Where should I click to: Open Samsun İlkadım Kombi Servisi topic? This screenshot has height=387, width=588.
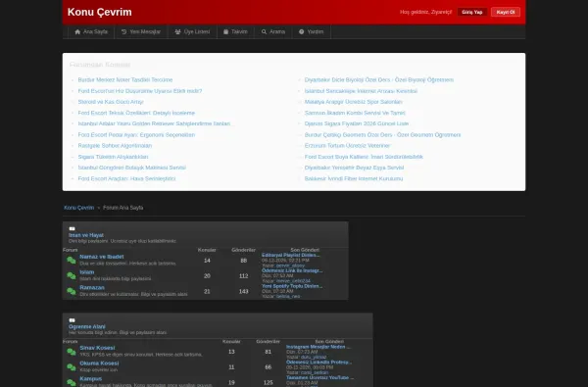[x=355, y=113]
